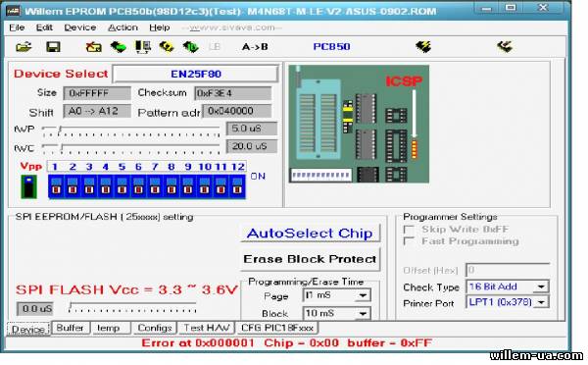The width and height of the screenshot is (588, 365).
Task: Toggle DIP switch 8
Action: pyautogui.click(x=171, y=186)
